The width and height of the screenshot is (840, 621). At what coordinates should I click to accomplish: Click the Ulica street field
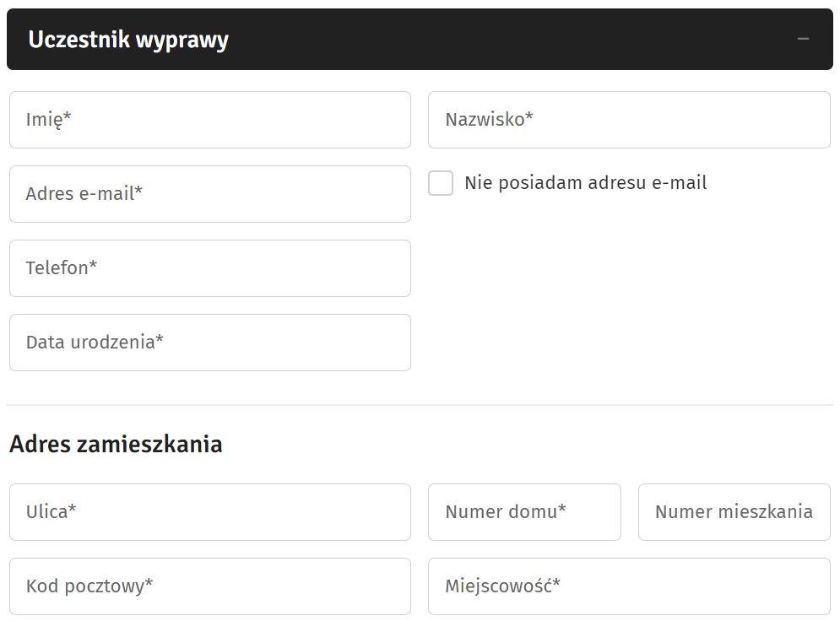pyautogui.click(x=210, y=512)
